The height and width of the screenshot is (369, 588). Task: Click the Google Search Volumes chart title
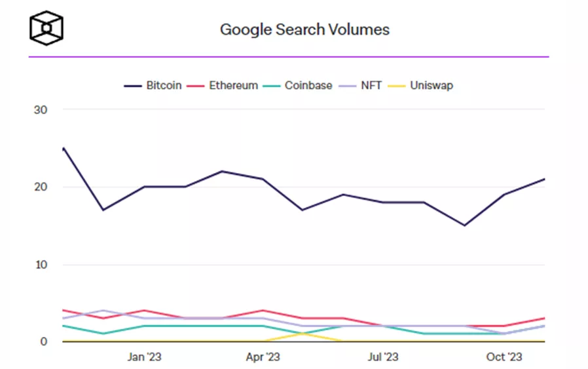(304, 29)
